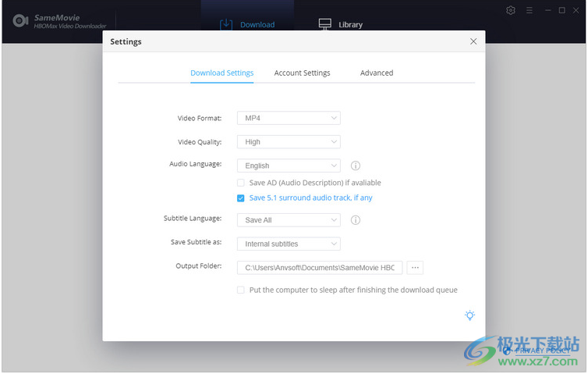Click the Output Folder path field
This screenshot has height=374, width=588.
pos(320,268)
